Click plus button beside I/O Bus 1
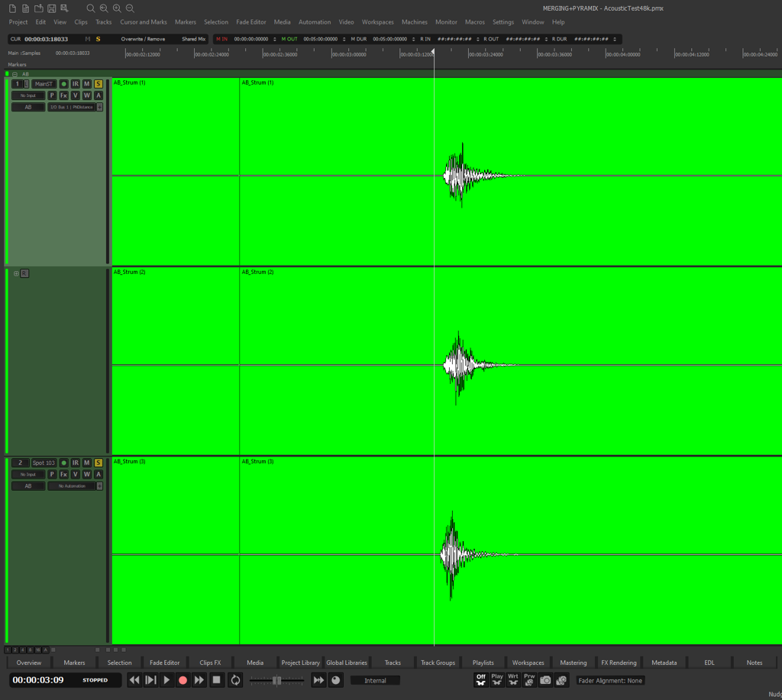782x700 pixels. coord(100,107)
